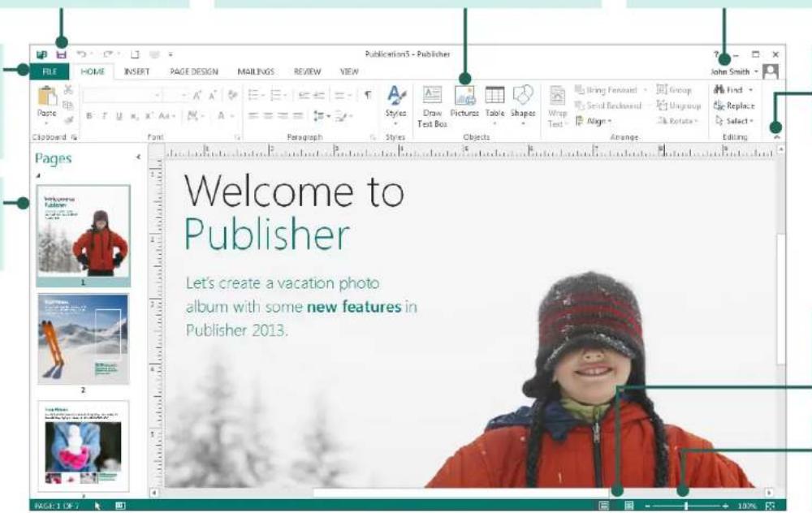Open the PAGE DESIGN tab
The width and height of the screenshot is (812, 513).
(194, 71)
